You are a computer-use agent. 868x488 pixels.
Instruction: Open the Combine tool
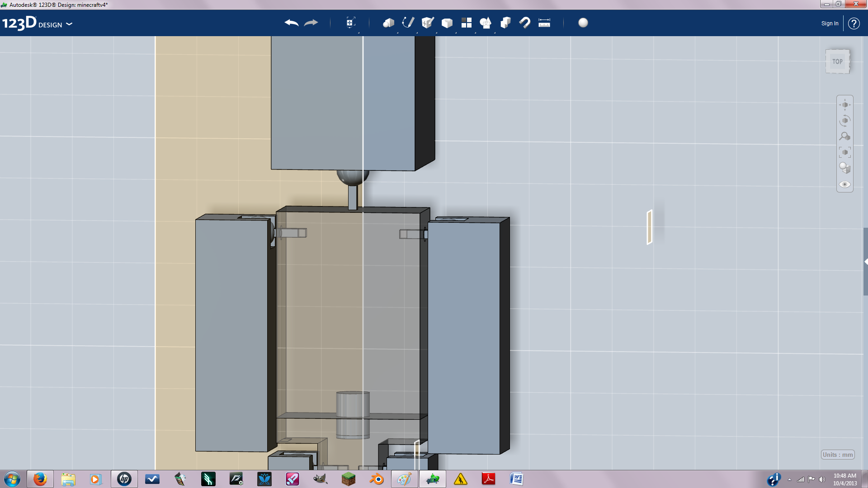coord(505,23)
